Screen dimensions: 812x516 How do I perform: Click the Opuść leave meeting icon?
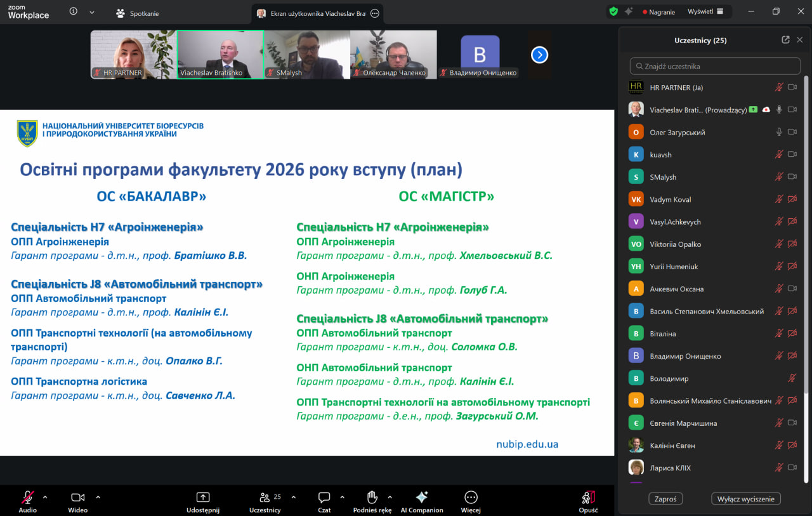[x=588, y=498]
